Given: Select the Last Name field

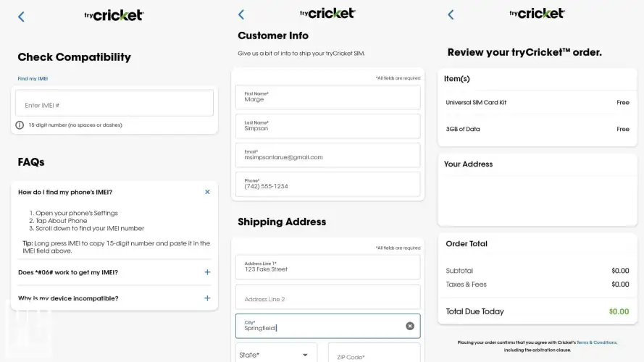Looking at the screenshot, I should [327, 126].
